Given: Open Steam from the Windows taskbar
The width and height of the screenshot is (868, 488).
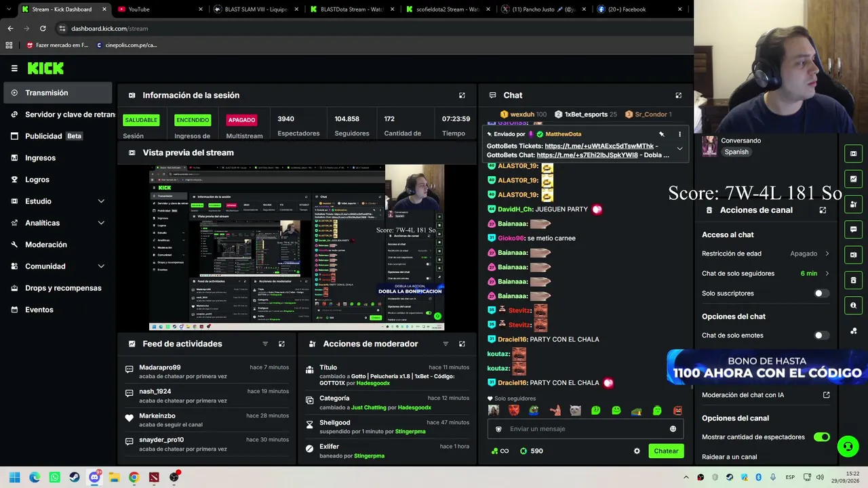Looking at the screenshot, I should [x=75, y=478].
